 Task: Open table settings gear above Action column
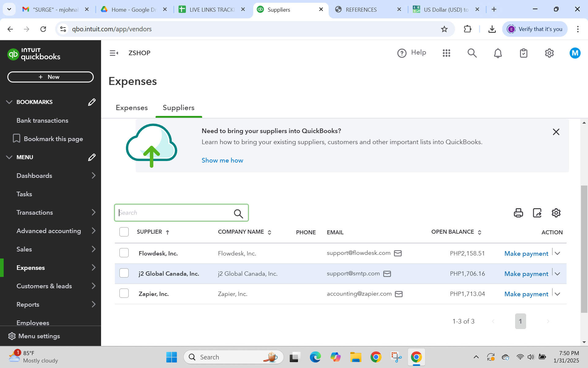pos(556,213)
